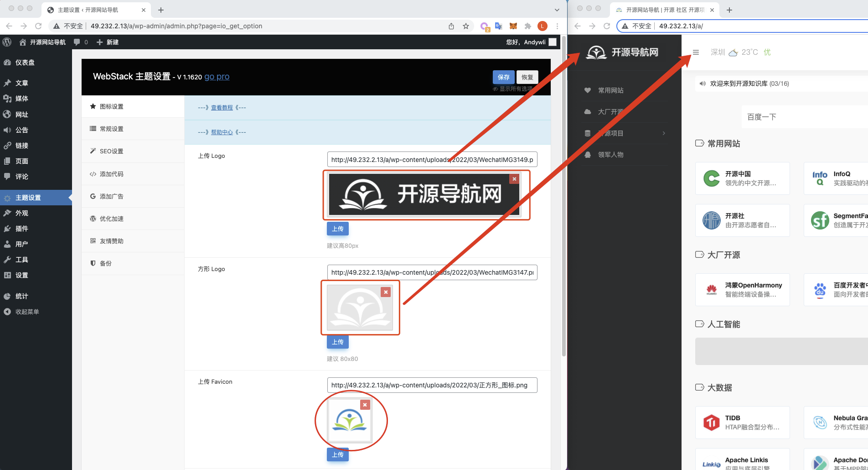Remove the 上传 Logo image with the X
Image resolution: width=868 pixels, height=470 pixels.
514,179
